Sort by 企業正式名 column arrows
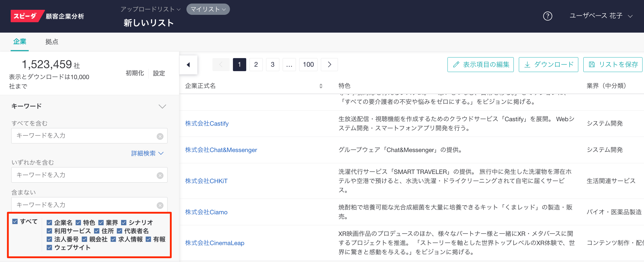The height and width of the screenshot is (262, 644). (x=321, y=86)
